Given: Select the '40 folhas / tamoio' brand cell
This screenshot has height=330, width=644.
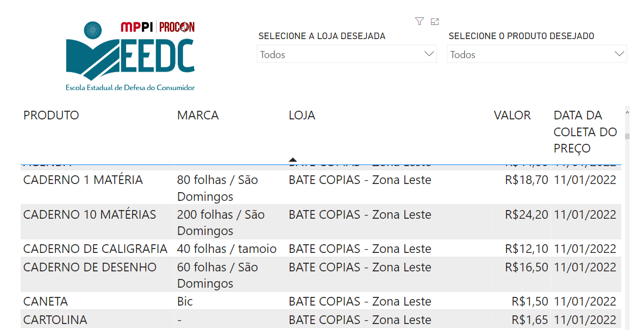Looking at the screenshot, I should 227,249.
